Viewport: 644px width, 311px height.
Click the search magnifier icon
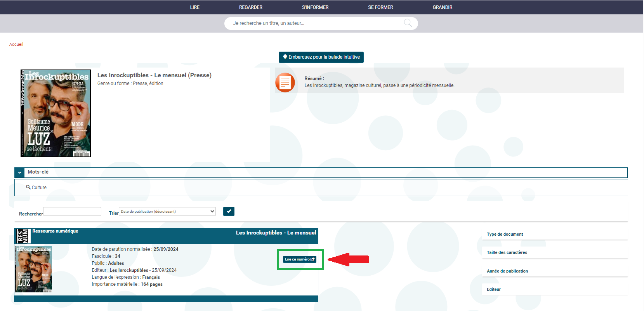408,23
